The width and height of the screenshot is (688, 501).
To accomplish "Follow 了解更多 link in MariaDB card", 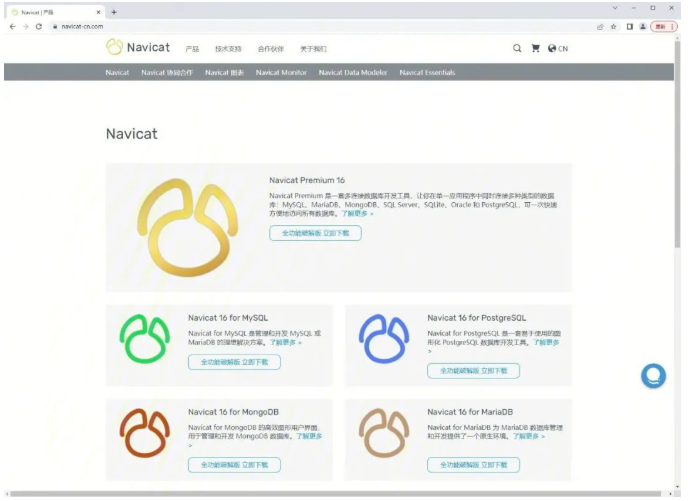I will click(x=529, y=436).
